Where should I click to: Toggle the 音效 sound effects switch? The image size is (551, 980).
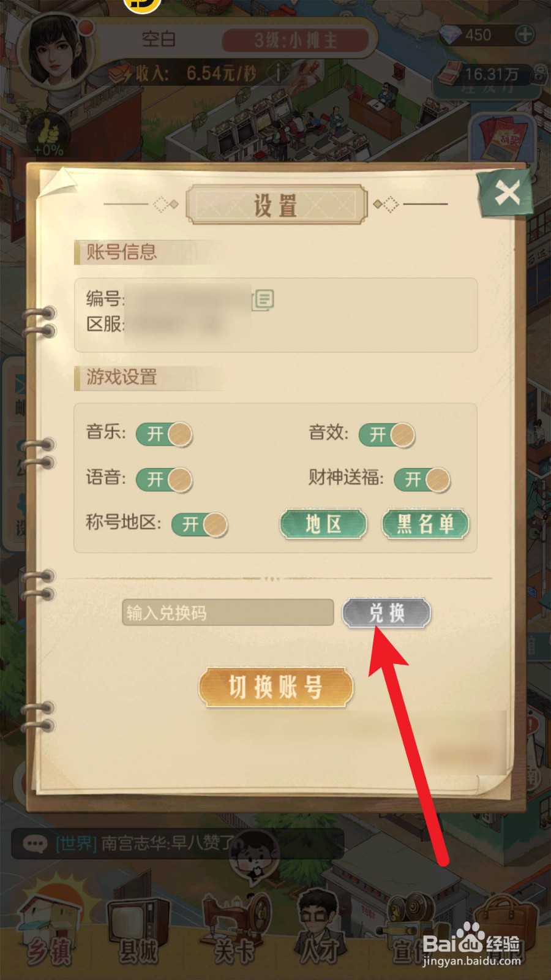point(387,434)
